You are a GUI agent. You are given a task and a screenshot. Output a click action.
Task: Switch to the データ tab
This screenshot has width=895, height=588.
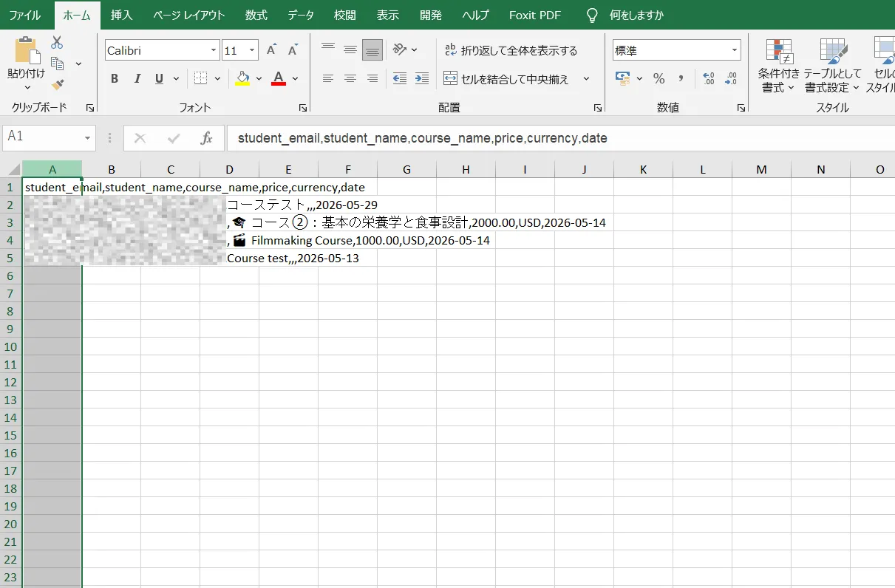tap(301, 15)
